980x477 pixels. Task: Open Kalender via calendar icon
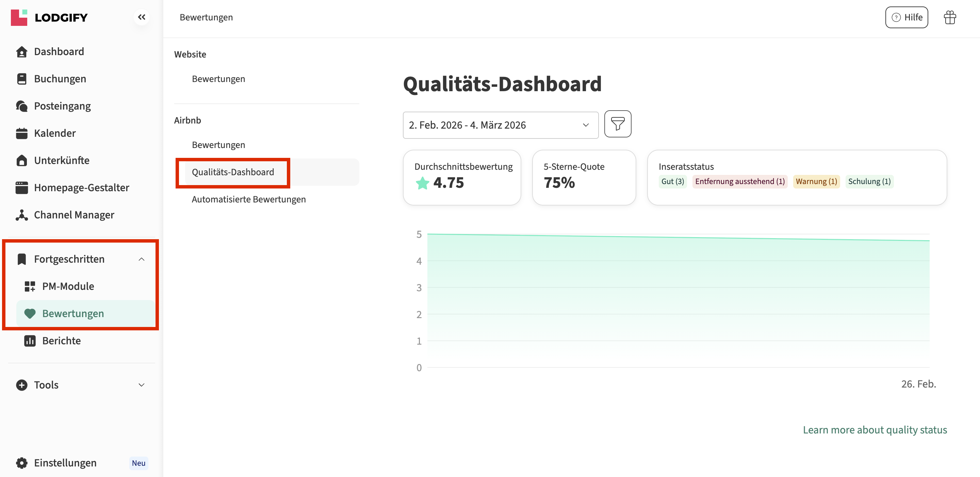point(22,133)
